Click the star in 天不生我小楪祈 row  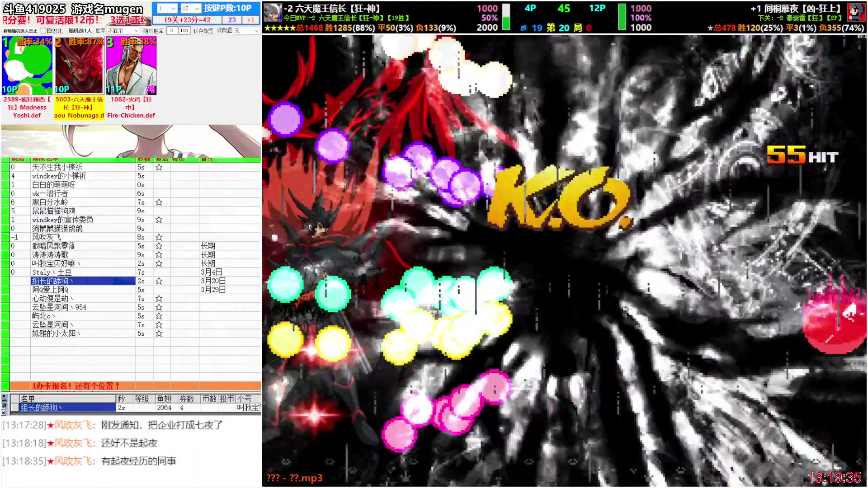(x=159, y=167)
